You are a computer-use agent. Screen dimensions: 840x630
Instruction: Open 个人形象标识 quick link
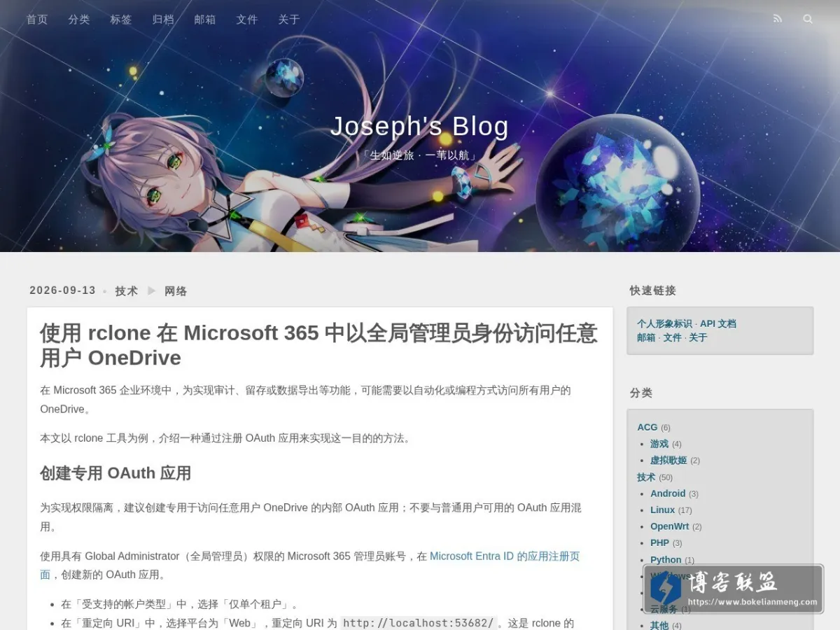tap(664, 323)
